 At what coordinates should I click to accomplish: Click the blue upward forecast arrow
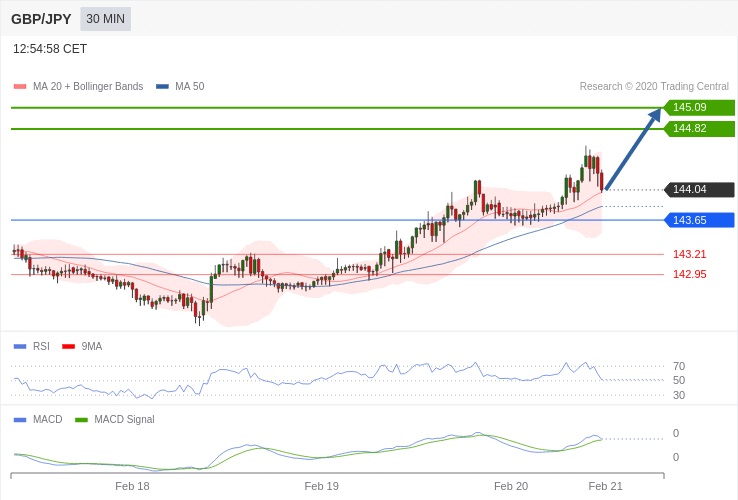(x=634, y=148)
